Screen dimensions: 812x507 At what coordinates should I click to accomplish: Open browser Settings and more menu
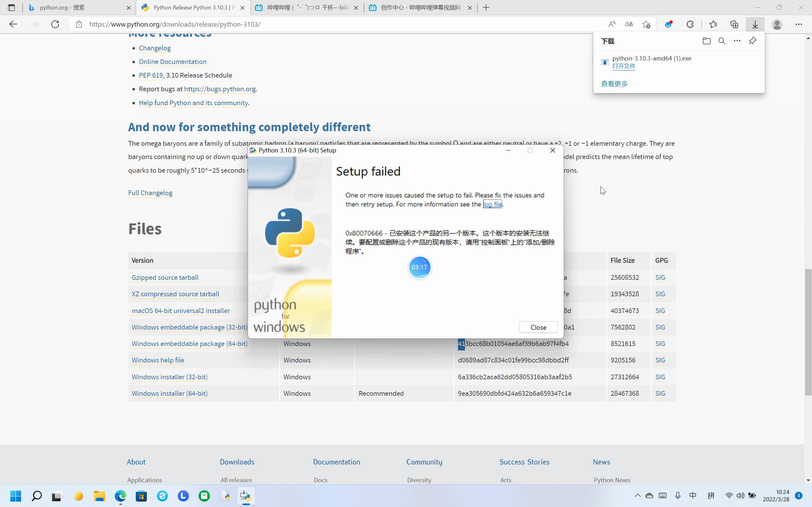pyautogui.click(x=799, y=24)
